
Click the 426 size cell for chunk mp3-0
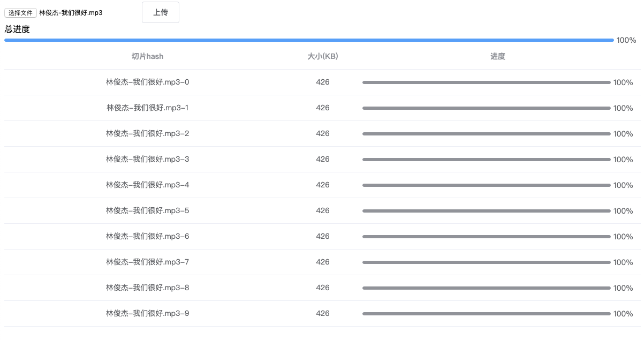pos(322,82)
